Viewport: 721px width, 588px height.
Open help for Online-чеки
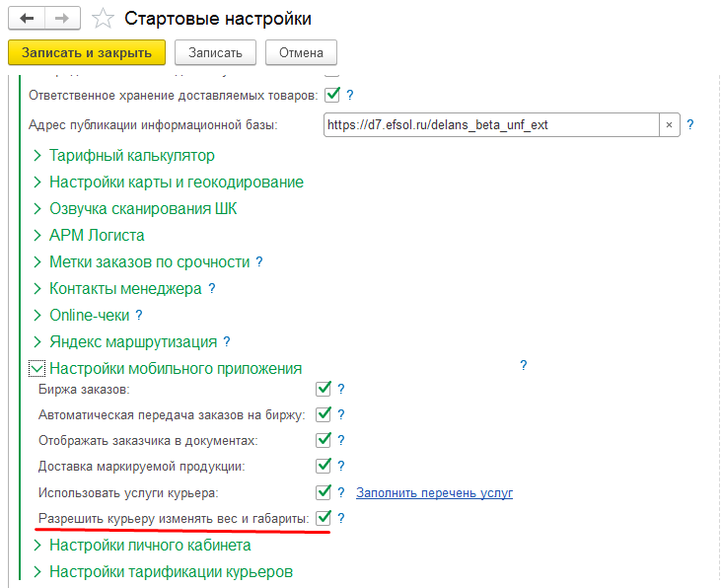tap(139, 315)
